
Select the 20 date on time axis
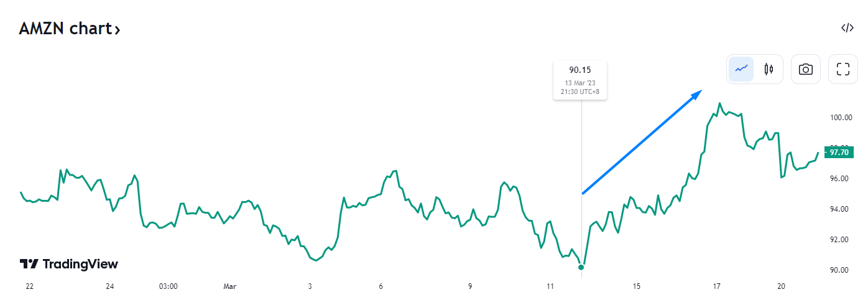point(782,286)
